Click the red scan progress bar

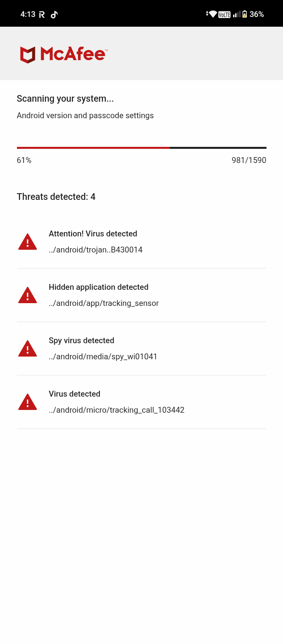coord(93,148)
